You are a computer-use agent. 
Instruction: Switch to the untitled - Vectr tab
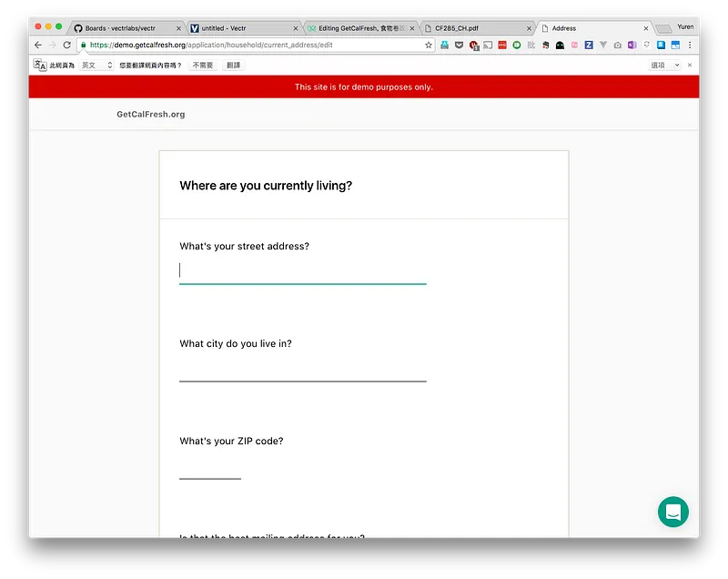point(244,28)
